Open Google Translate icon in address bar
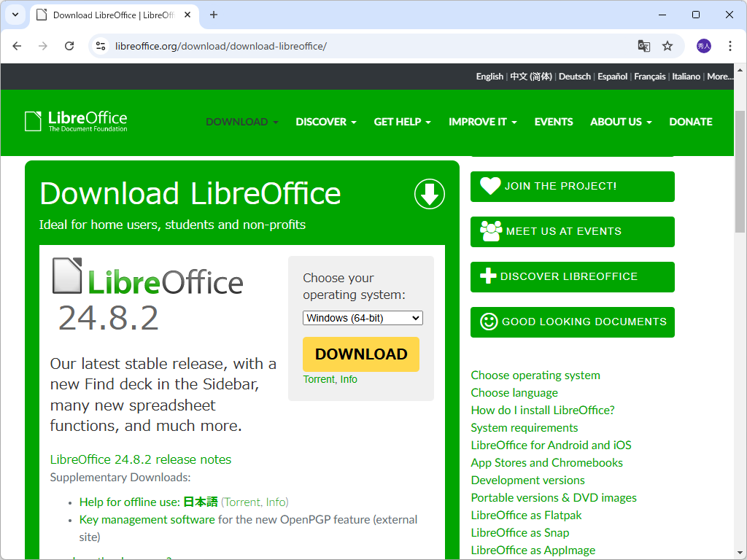This screenshot has height=560, width=747. click(x=643, y=45)
